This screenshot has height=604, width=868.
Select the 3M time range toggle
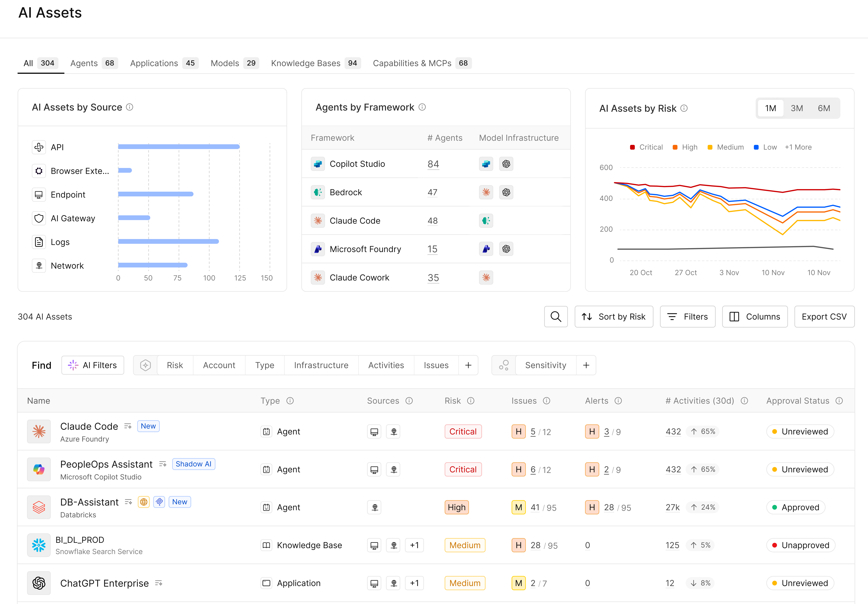797,109
